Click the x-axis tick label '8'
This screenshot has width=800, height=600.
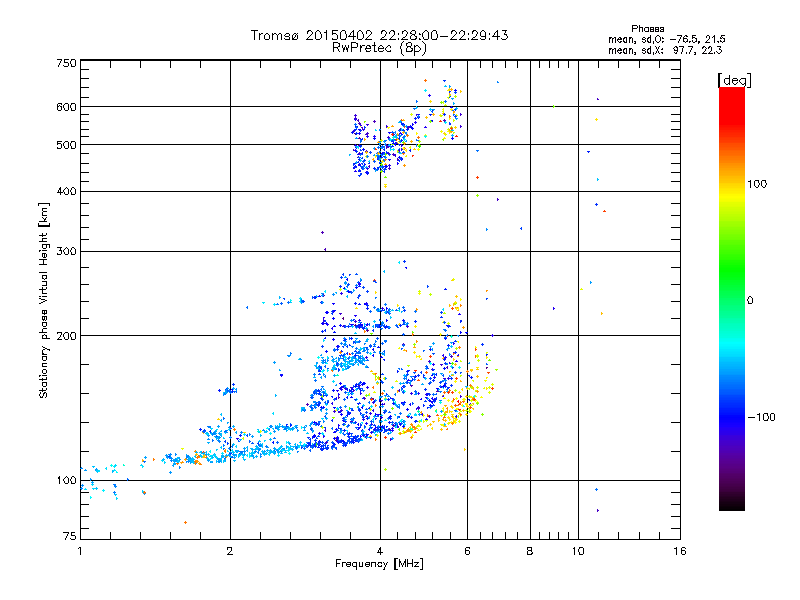tap(530, 551)
